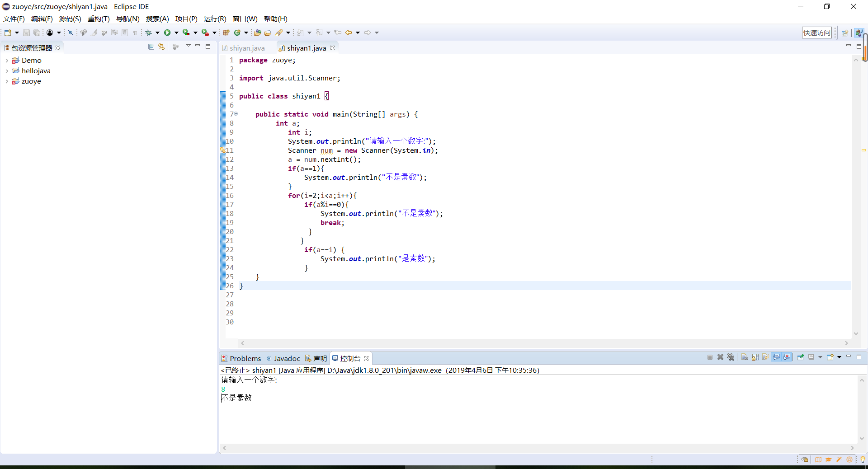This screenshot has width=868, height=469.
Task: Switch to shiyan.java editor tab
Action: tap(247, 48)
